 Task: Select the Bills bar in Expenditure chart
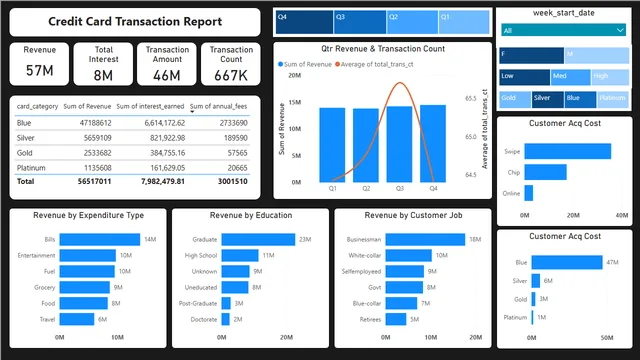[x=100, y=239]
